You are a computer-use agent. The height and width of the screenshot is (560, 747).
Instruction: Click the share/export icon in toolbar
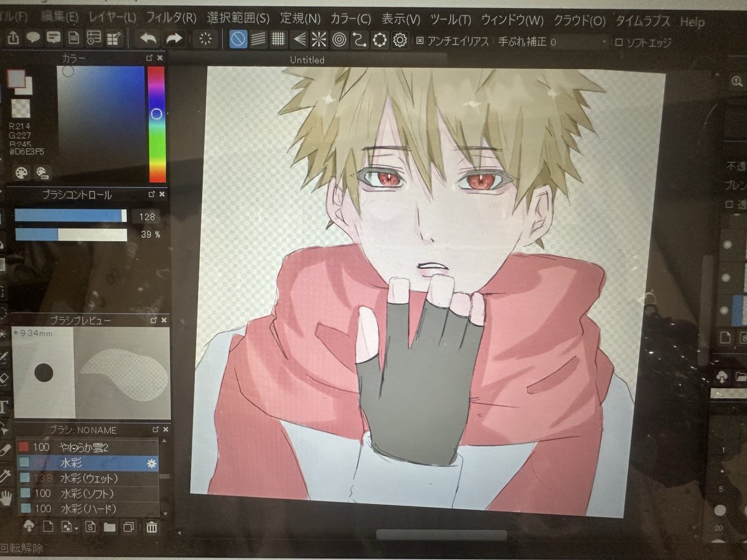coord(14,38)
